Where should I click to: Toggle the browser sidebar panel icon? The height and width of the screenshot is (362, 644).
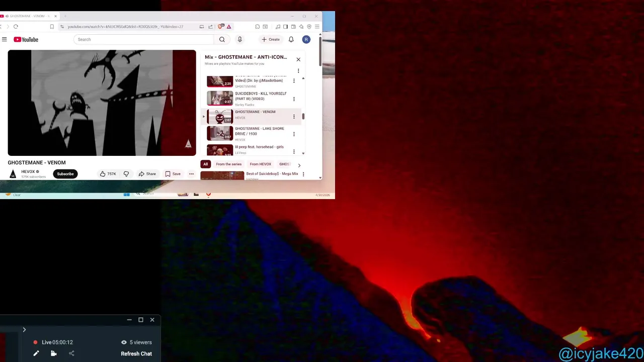click(285, 27)
